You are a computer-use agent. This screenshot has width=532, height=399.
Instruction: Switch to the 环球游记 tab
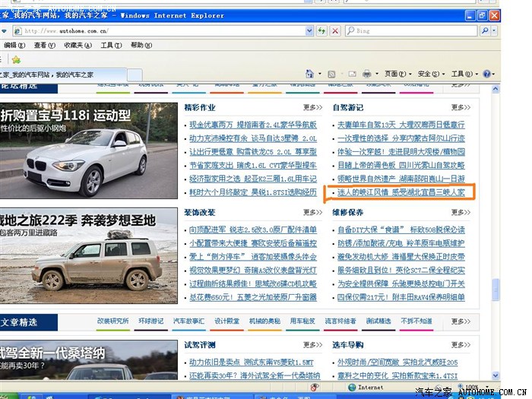pos(150,321)
